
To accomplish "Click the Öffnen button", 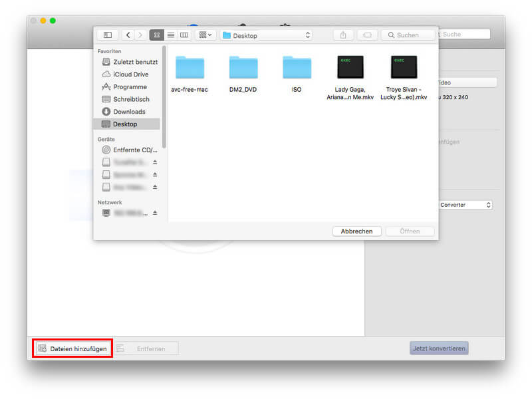I will click(410, 231).
